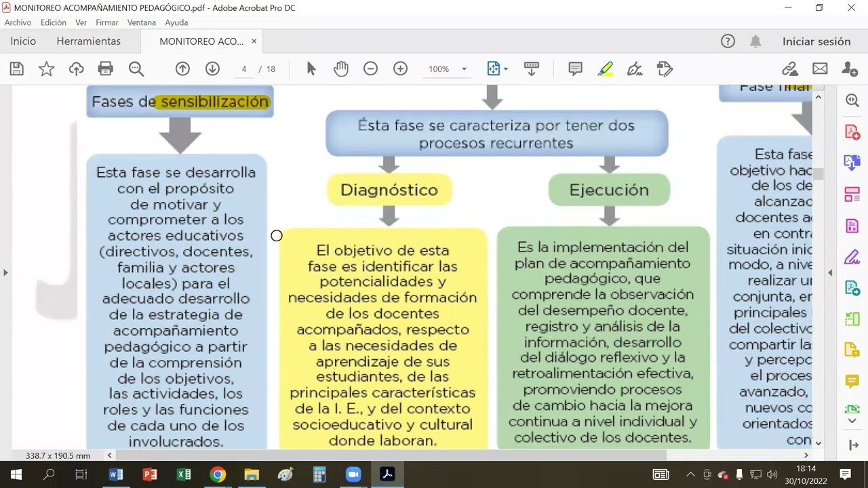The image size is (868, 488).
Task: Open Compress PDF tool in right panel
Action: point(852,319)
